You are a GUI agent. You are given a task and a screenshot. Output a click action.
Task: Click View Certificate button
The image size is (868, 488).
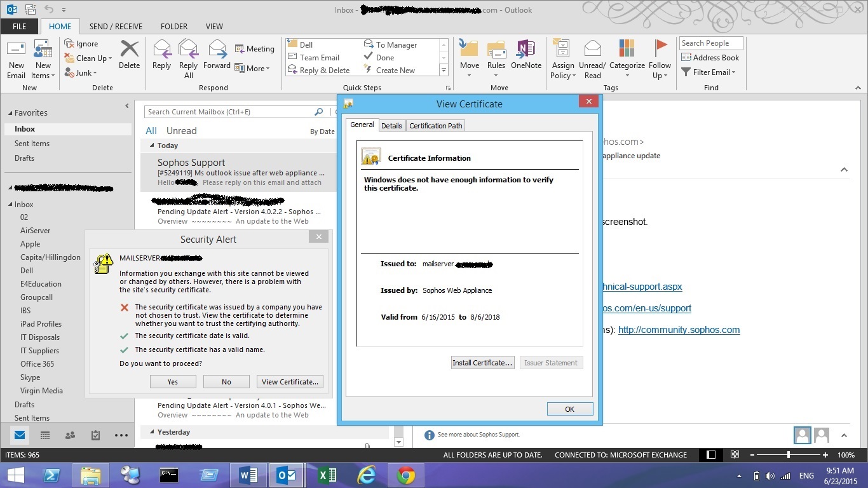point(290,382)
